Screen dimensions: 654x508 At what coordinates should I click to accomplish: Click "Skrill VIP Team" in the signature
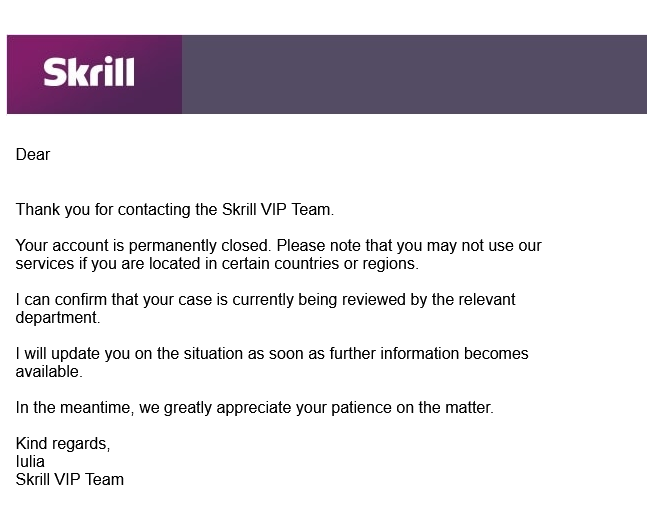70,480
